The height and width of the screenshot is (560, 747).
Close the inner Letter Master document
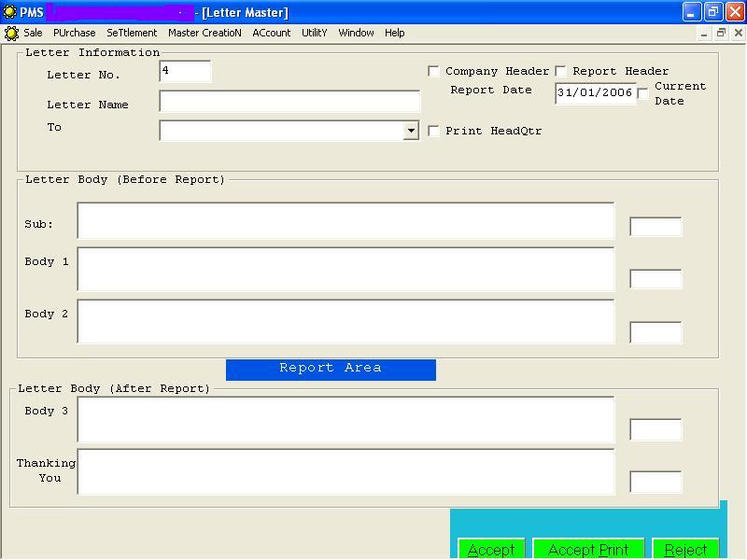[738, 33]
